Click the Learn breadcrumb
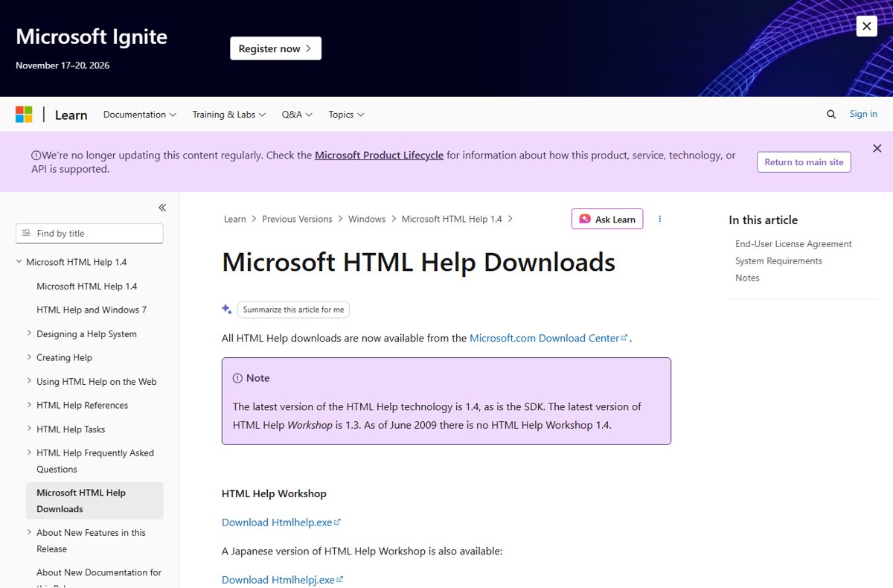The width and height of the screenshot is (893, 588). point(235,219)
